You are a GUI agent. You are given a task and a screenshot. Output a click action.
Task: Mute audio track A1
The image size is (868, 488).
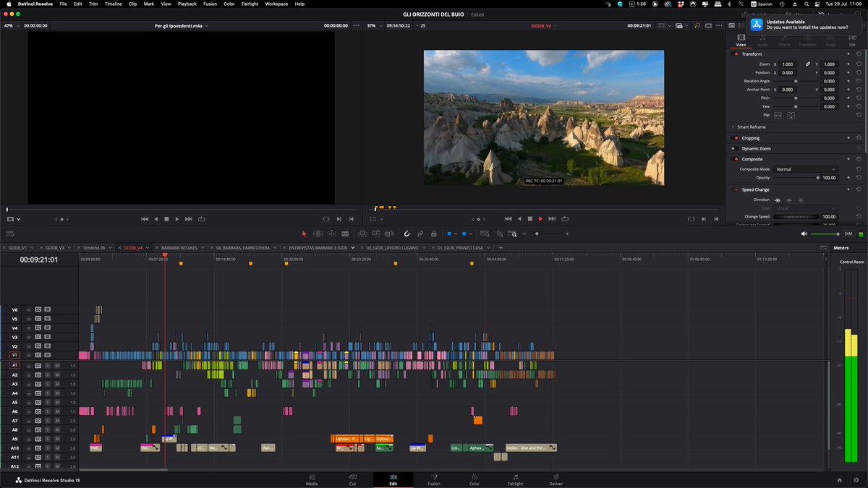(58, 366)
